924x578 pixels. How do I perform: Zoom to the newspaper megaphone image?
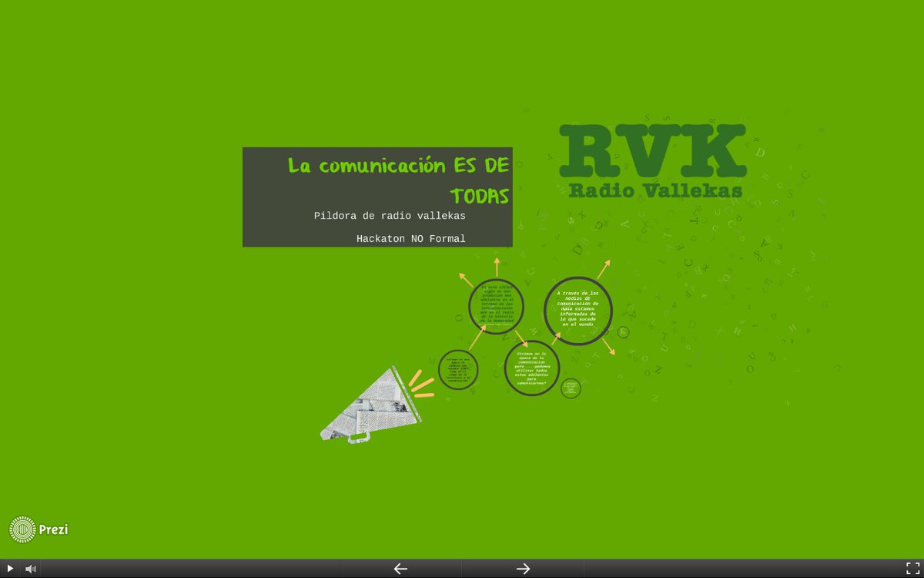tap(371, 405)
